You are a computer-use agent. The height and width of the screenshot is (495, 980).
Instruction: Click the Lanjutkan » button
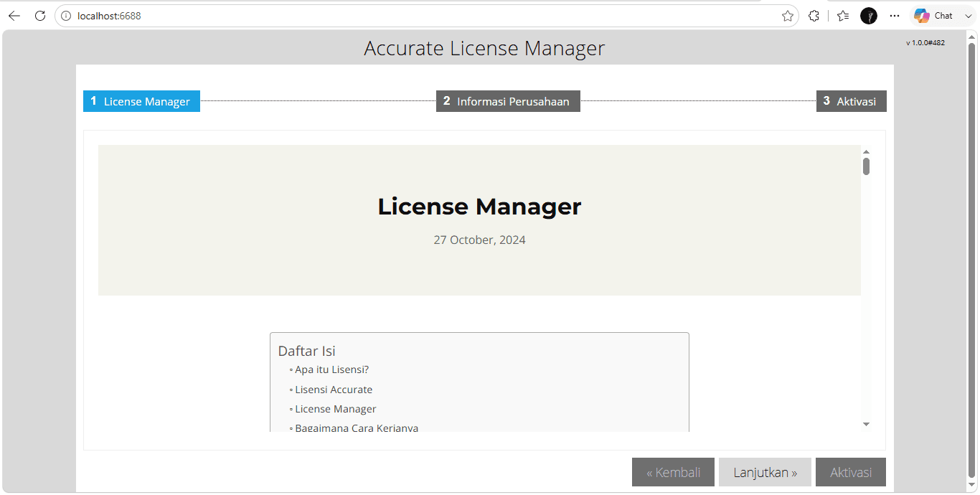[765, 472]
